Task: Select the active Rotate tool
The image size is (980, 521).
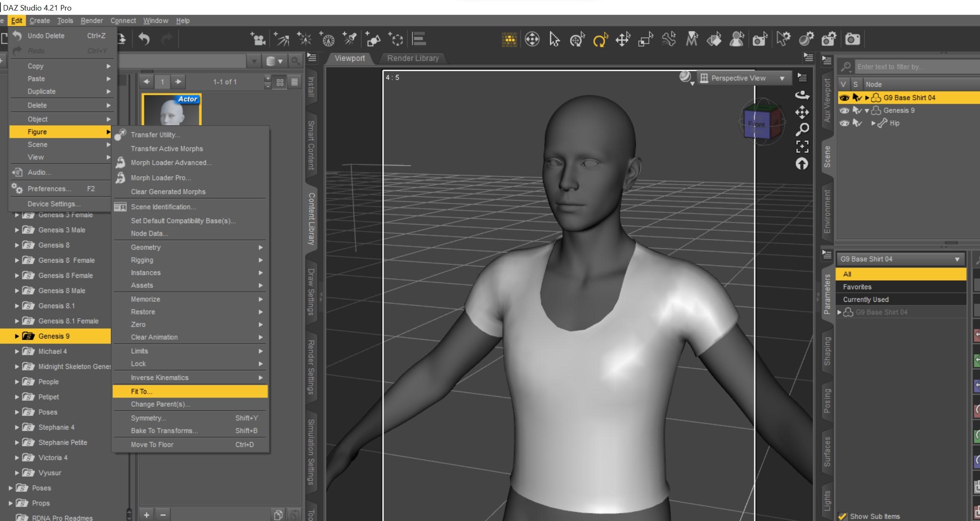Action: tap(600, 40)
